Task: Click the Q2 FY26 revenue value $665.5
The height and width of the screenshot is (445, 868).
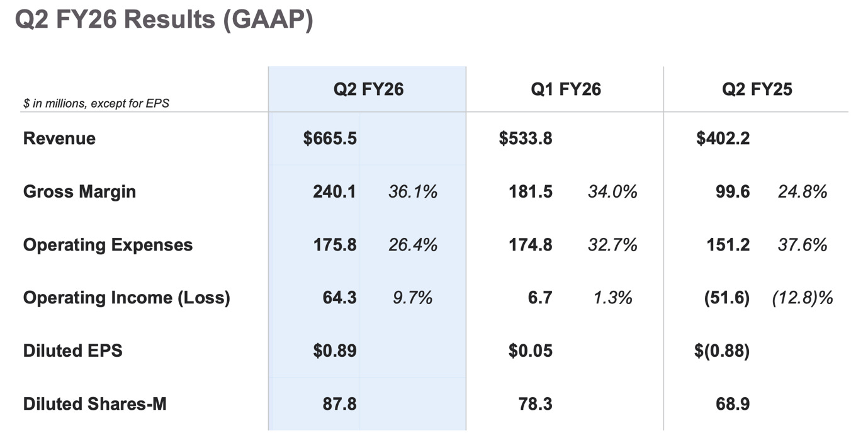Action: coord(330,138)
